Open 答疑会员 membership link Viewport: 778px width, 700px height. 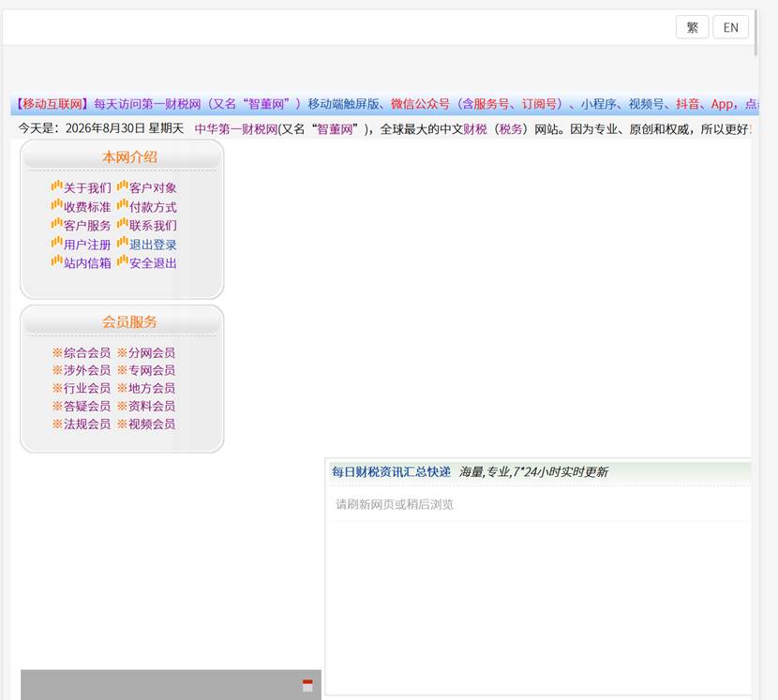82,407
